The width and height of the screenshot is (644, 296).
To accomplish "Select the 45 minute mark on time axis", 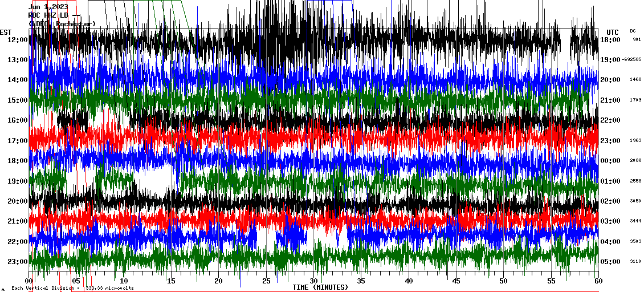I will pyautogui.click(x=456, y=281).
